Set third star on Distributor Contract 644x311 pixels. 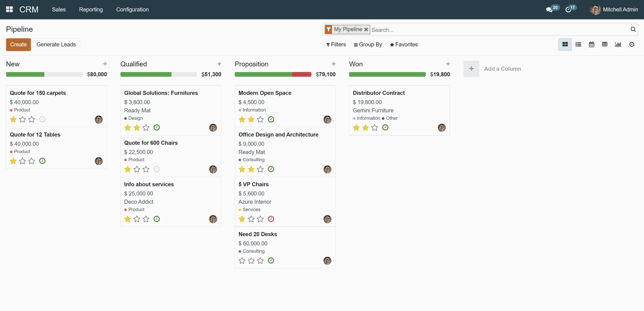pos(375,127)
